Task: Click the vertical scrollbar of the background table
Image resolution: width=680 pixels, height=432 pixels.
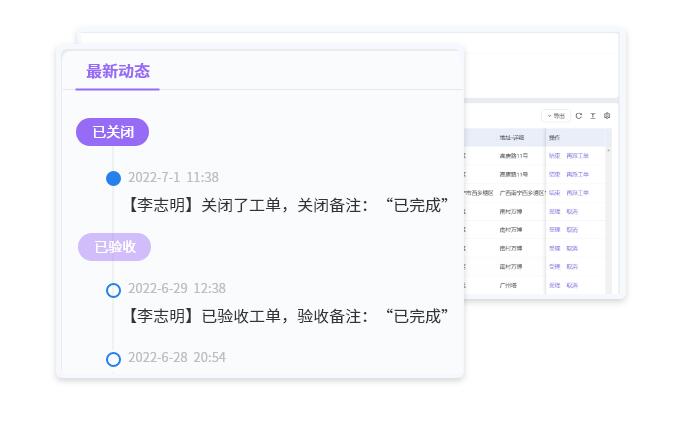Action: [608, 220]
